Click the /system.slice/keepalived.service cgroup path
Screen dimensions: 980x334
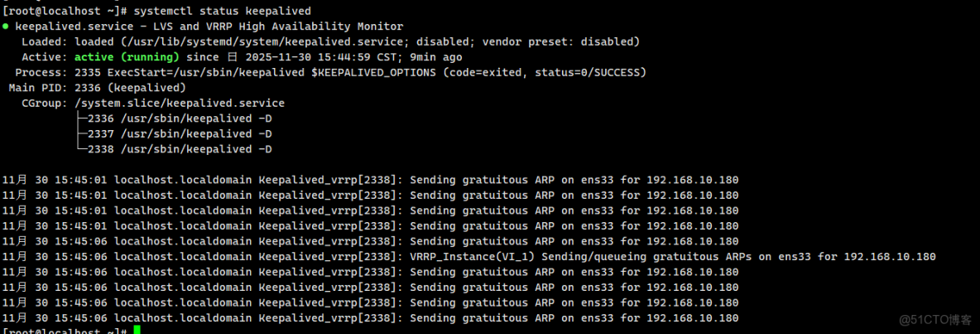click(180, 103)
